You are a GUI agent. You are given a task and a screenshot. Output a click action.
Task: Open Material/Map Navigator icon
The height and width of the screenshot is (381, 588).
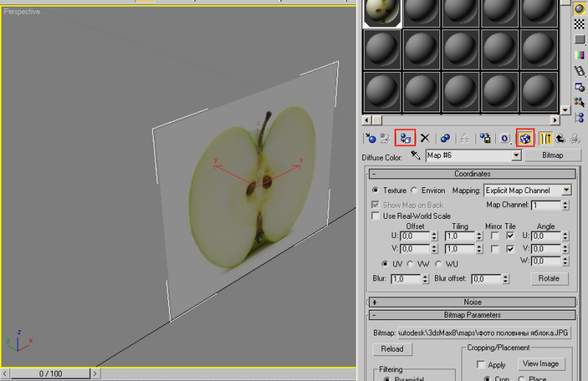579,117
